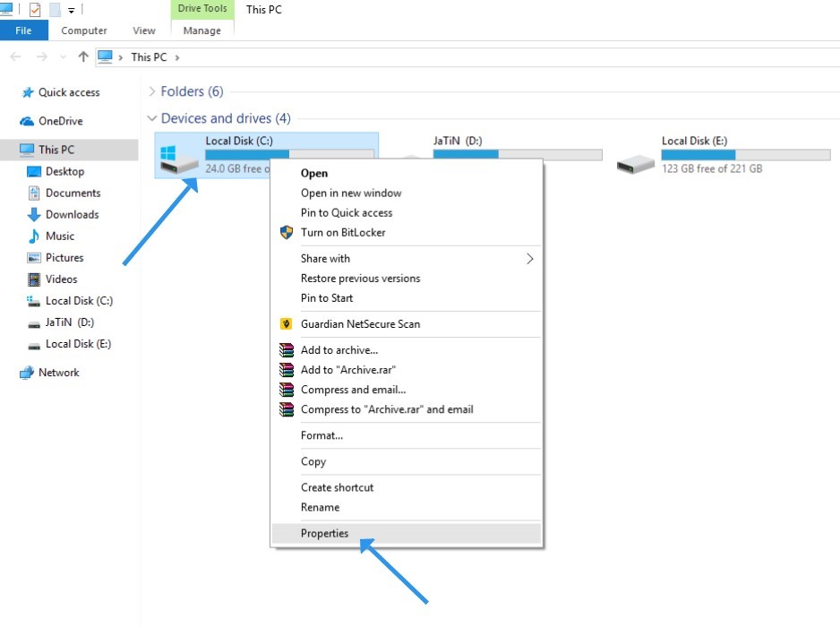Collapse the Devices and drives section
840x627 pixels.
(x=151, y=118)
